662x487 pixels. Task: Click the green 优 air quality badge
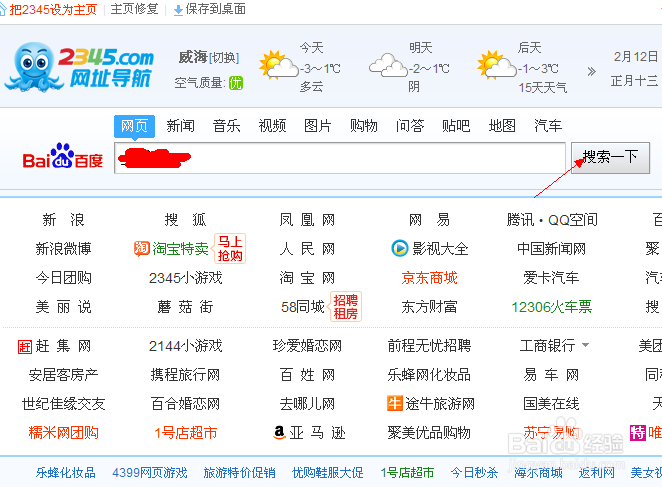click(236, 83)
